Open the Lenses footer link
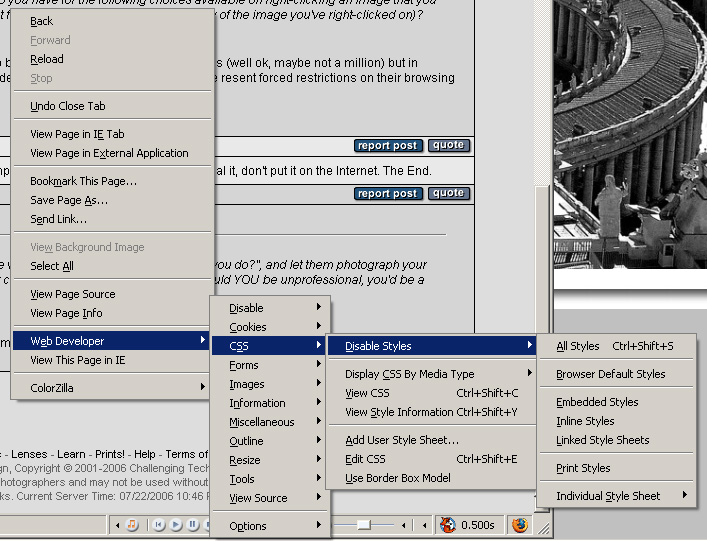This screenshot has height=541, width=707. (x=29, y=454)
